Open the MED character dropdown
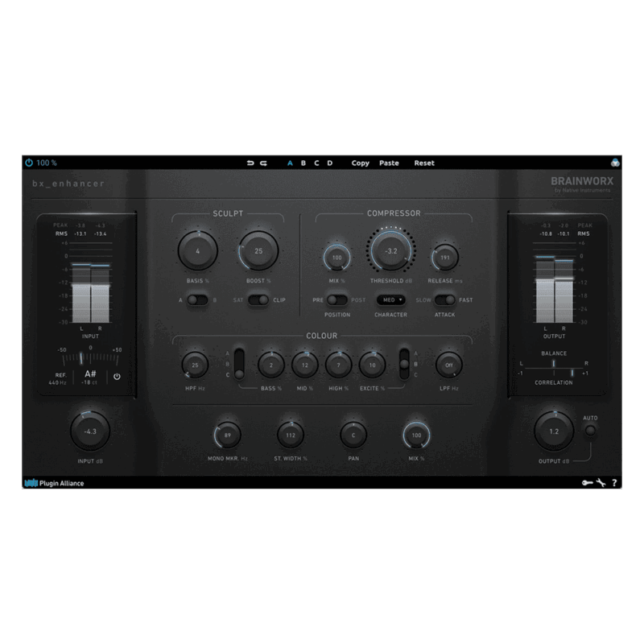The image size is (644, 644). (x=391, y=299)
